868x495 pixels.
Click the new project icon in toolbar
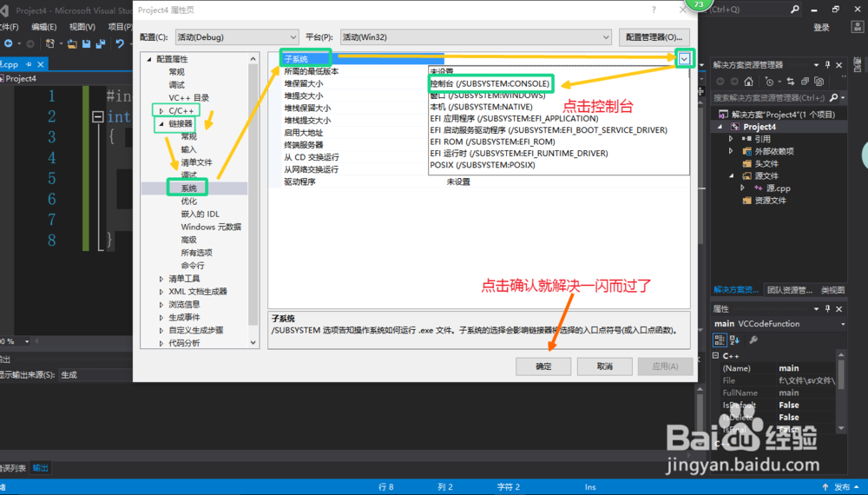[49, 43]
